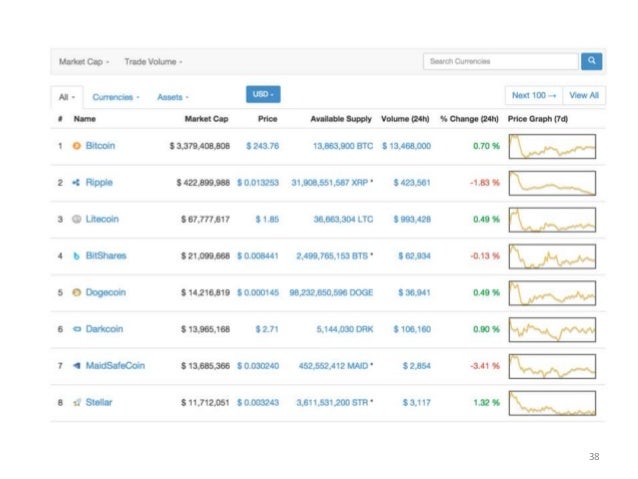Open the Stellar link

point(98,402)
